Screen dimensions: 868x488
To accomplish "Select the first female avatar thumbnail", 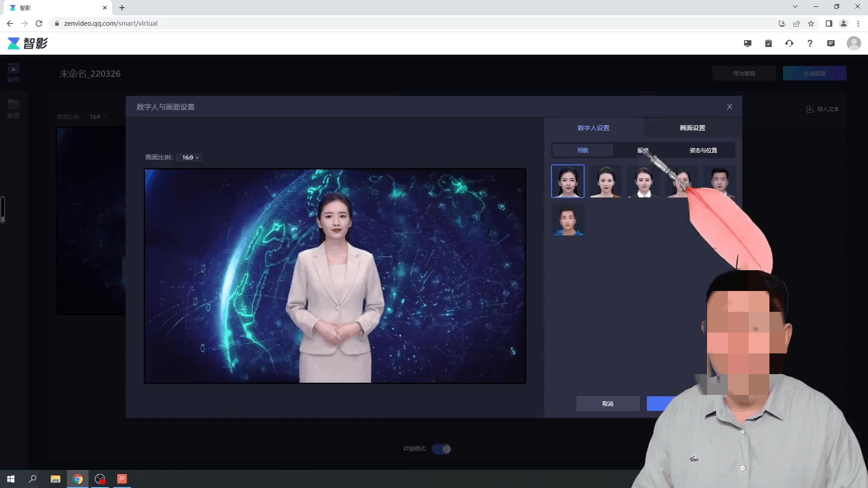I will (x=568, y=181).
